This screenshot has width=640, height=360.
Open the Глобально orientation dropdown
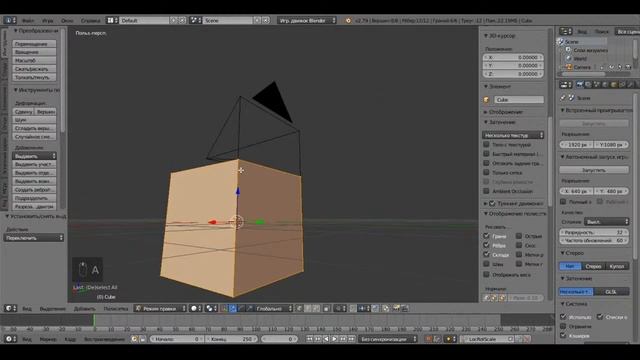pos(273,309)
